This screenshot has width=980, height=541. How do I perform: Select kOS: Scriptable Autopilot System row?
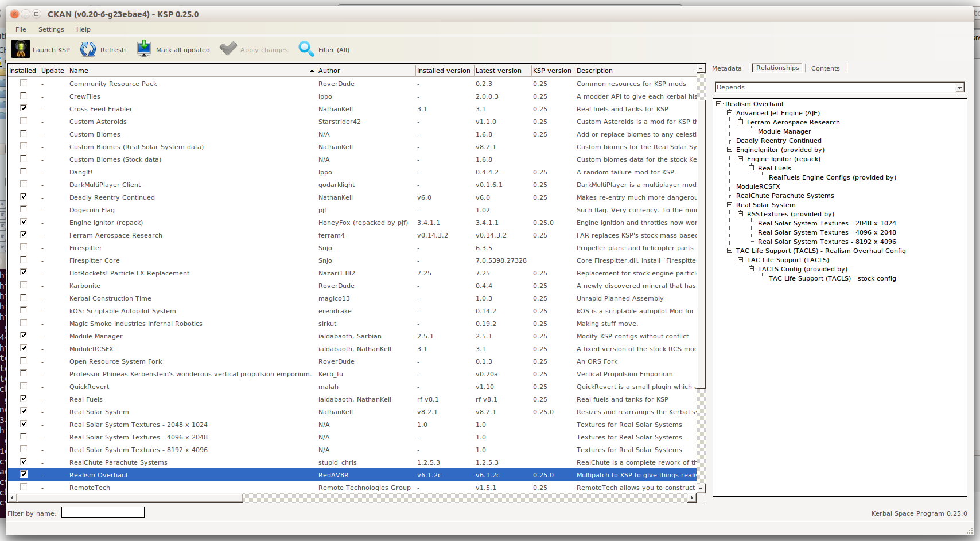point(352,311)
